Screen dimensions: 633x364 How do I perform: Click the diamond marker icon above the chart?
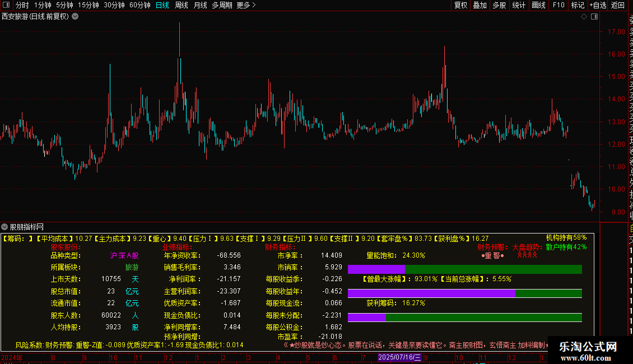pos(584,17)
